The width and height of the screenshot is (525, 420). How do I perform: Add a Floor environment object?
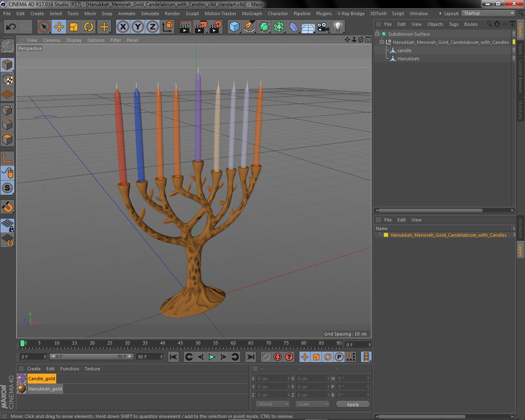(x=308, y=27)
